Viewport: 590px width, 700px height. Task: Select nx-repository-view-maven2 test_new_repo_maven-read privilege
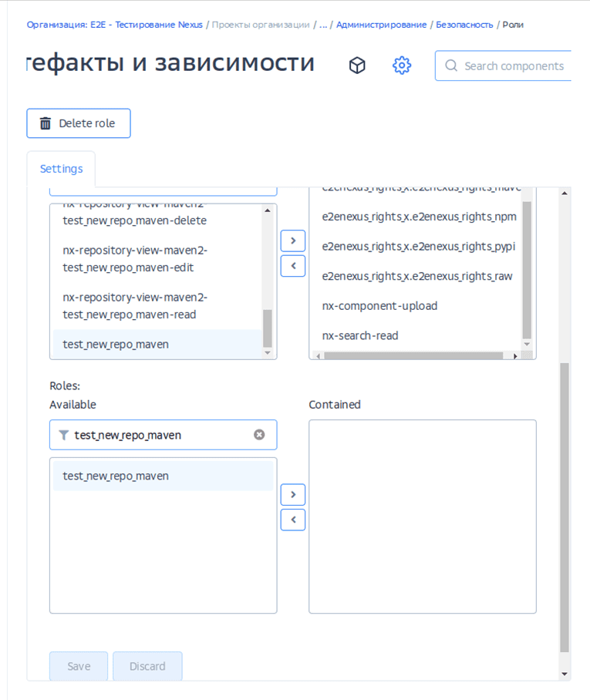click(135, 306)
